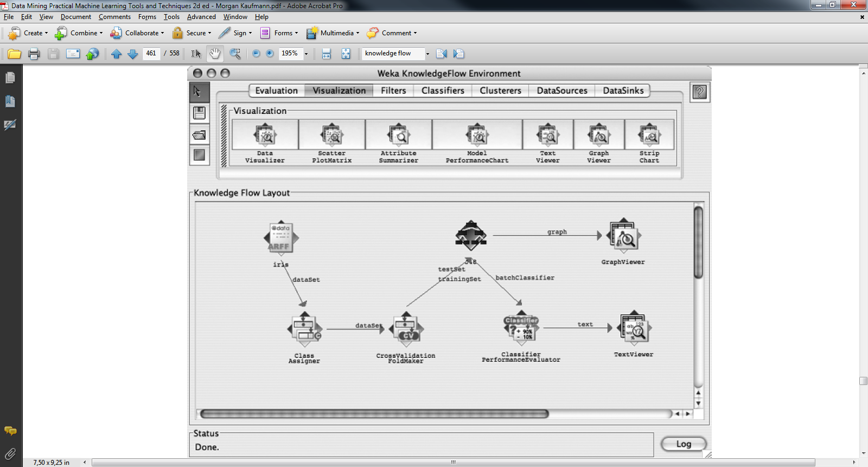
Task: Open the Document menu
Action: (x=76, y=17)
